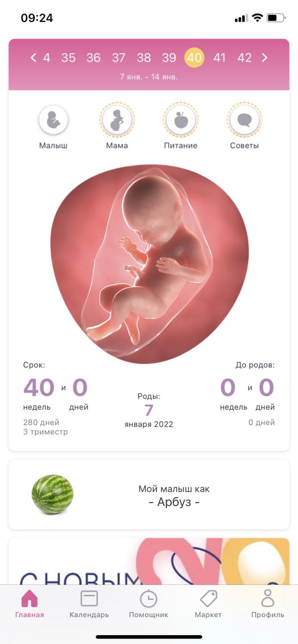298x644 pixels.
Task: Open the Календарь tab
Action: [x=89, y=604]
